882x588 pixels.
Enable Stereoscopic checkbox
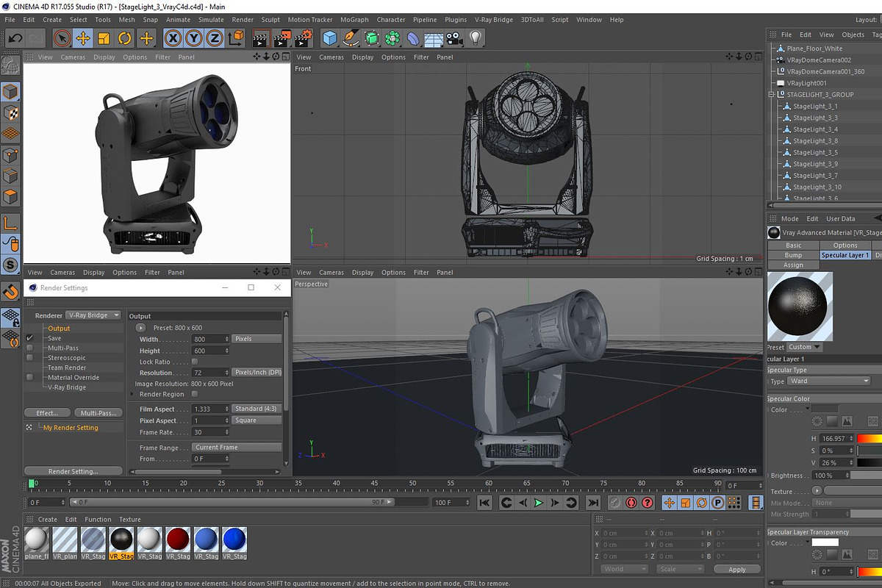coord(30,358)
